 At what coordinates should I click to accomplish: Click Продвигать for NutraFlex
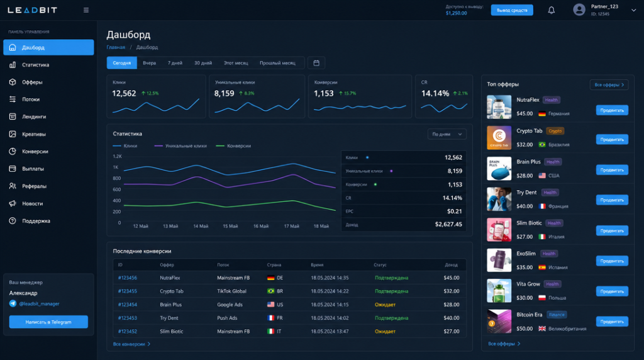point(612,110)
